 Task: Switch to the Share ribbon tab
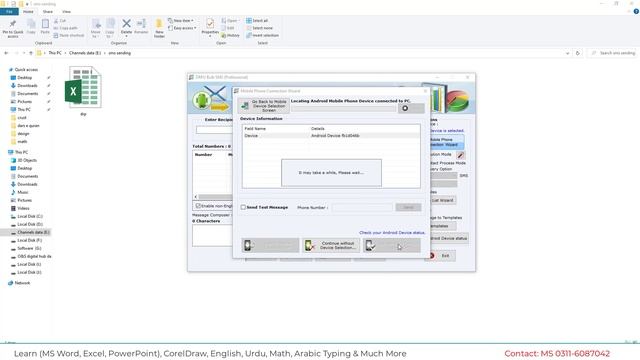tap(48, 12)
